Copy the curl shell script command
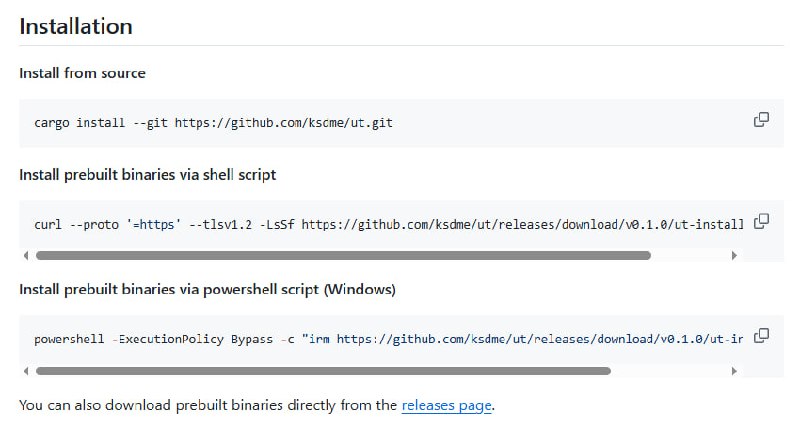The image size is (800, 428). 761,220
